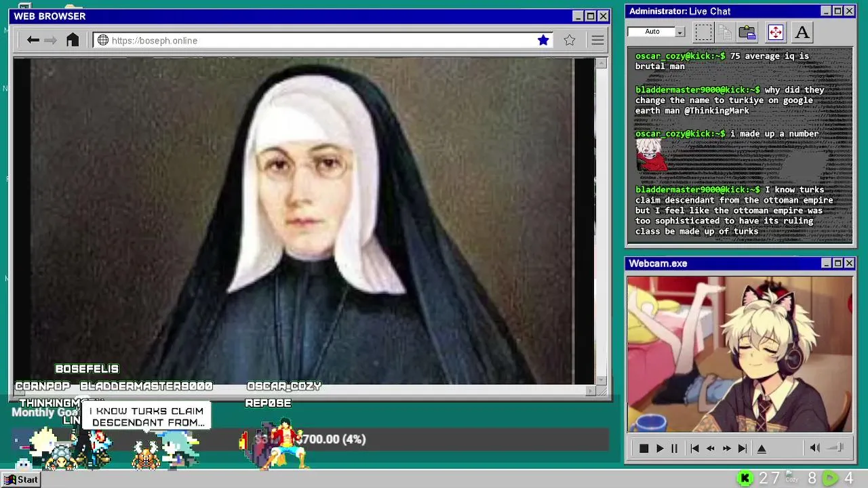Go forward with the browser forward arrow
Image resolution: width=868 pixels, height=488 pixels.
pyautogui.click(x=50, y=40)
